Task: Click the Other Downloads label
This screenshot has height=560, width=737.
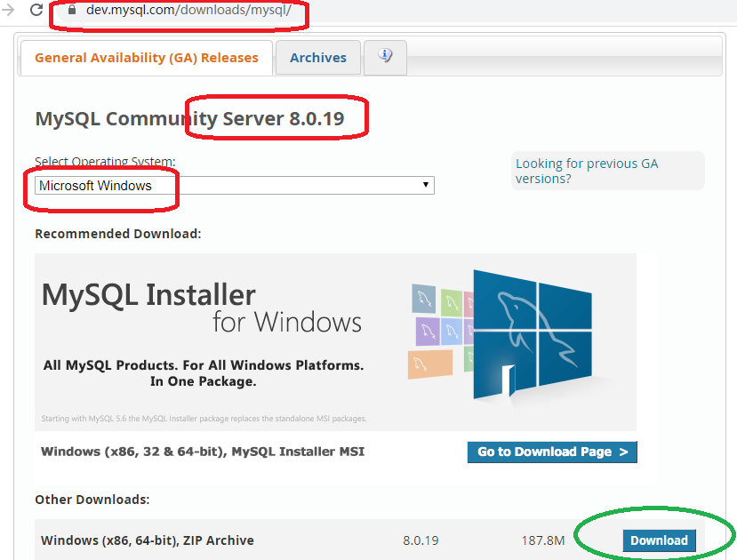Action: pos(92,500)
